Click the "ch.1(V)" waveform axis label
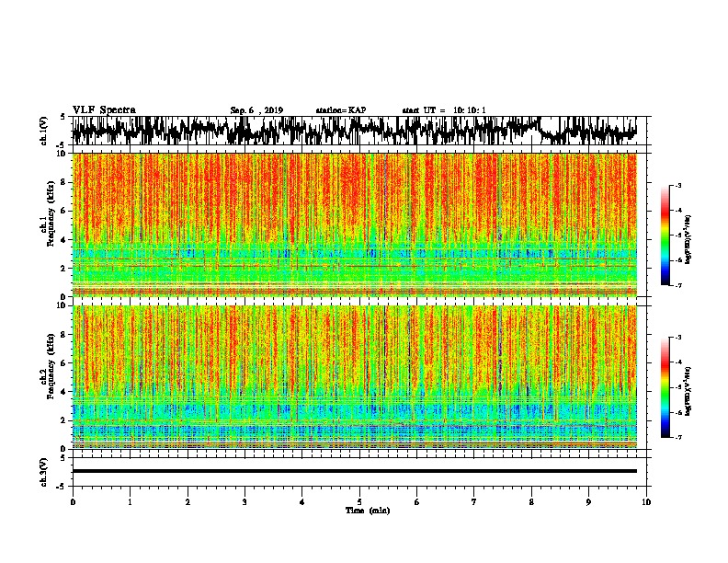The image size is (728, 563). (x=43, y=131)
